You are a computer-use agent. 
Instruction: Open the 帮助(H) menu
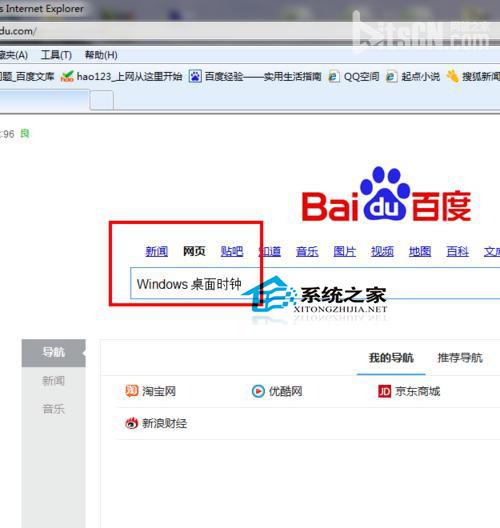coord(101,55)
